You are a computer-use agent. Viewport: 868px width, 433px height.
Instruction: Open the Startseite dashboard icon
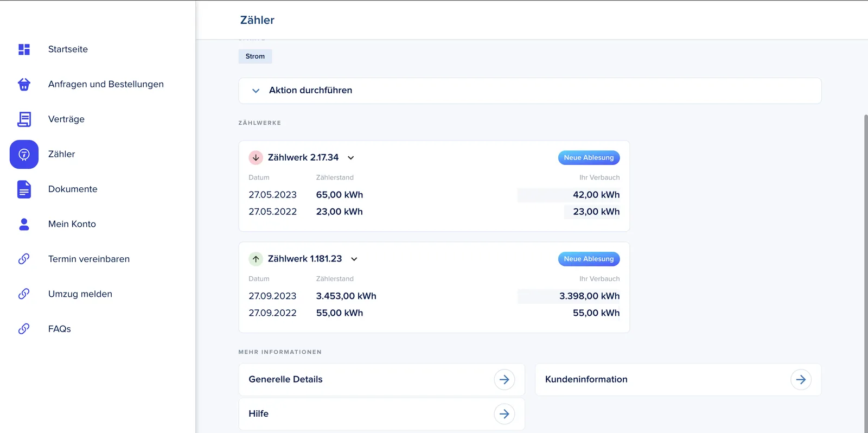click(24, 49)
